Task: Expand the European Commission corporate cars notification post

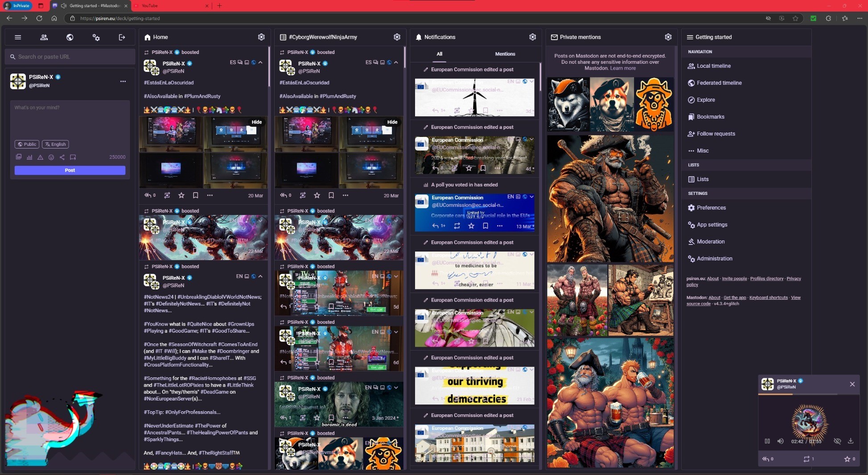Action: point(531,197)
